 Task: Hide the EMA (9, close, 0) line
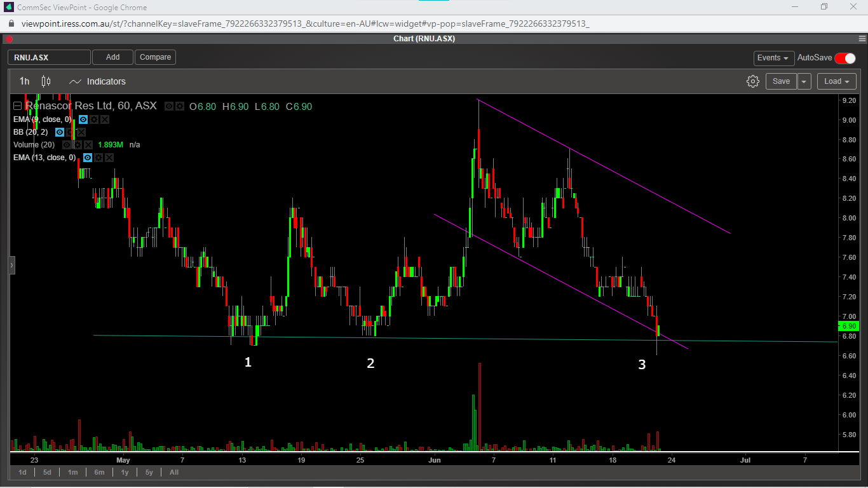coord(83,119)
